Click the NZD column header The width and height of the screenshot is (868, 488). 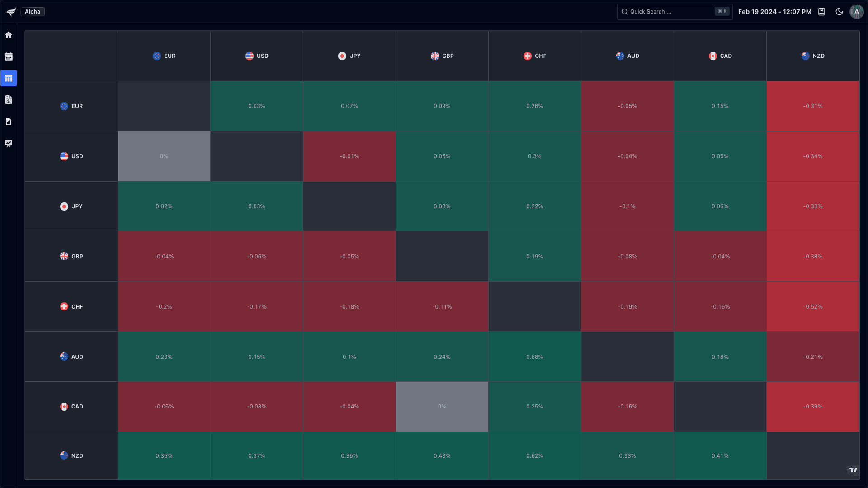(x=813, y=56)
